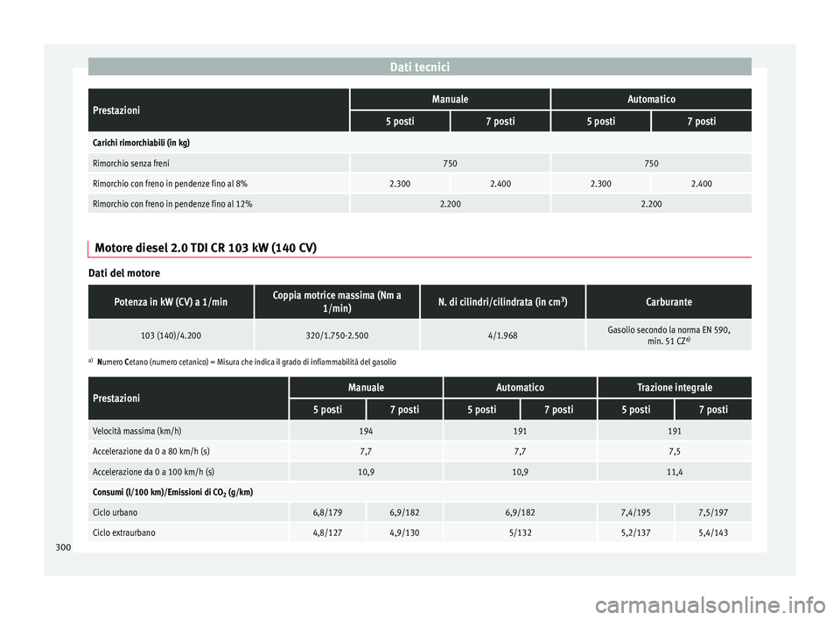The image size is (840, 620).
Task: Click the 'Gasolio secondo la norma EN 590' cell
Action: 668,335
